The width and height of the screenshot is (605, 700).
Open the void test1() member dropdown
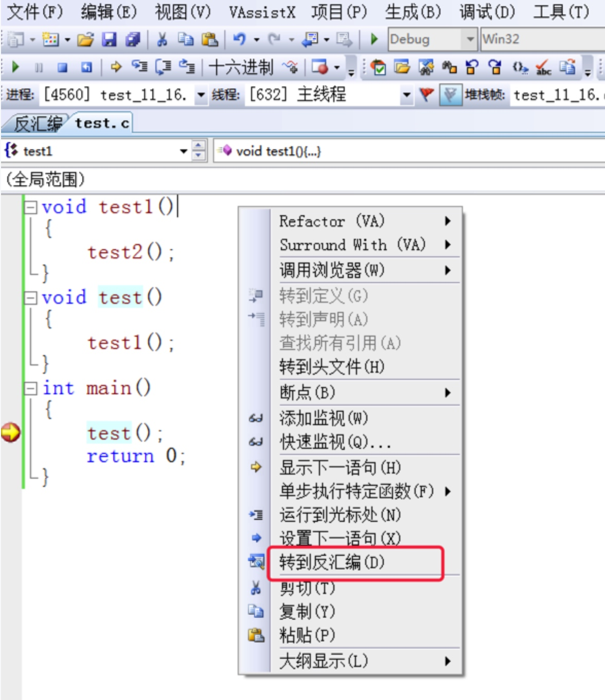(410, 151)
